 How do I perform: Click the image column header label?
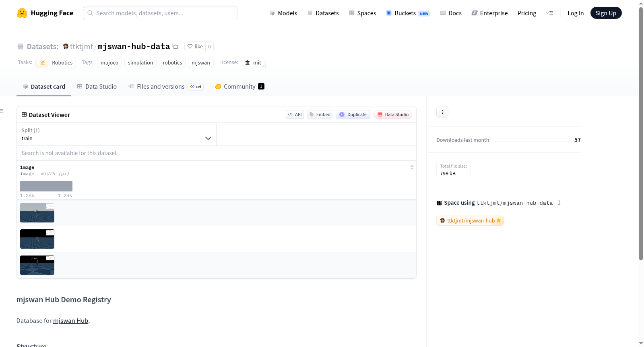pos(27,167)
